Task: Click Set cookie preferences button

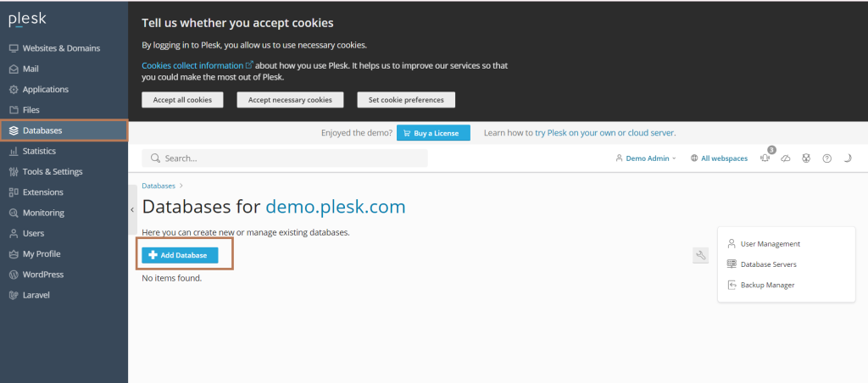Action: pos(406,100)
